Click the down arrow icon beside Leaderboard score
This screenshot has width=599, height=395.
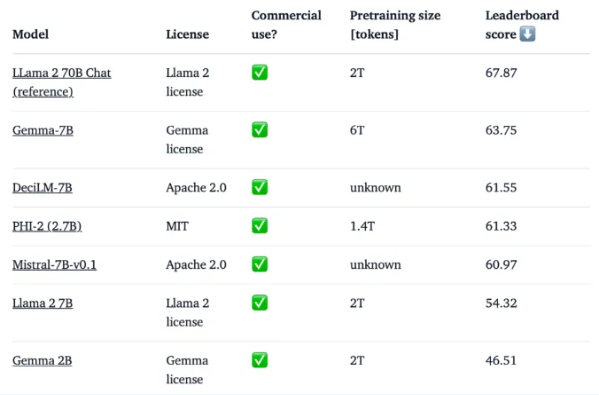[x=528, y=34]
